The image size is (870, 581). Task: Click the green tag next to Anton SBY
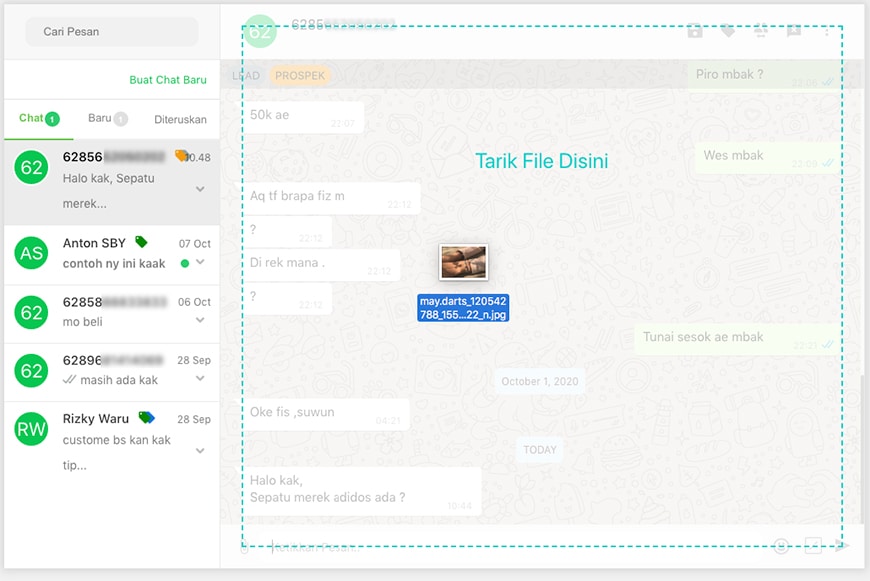click(x=141, y=242)
